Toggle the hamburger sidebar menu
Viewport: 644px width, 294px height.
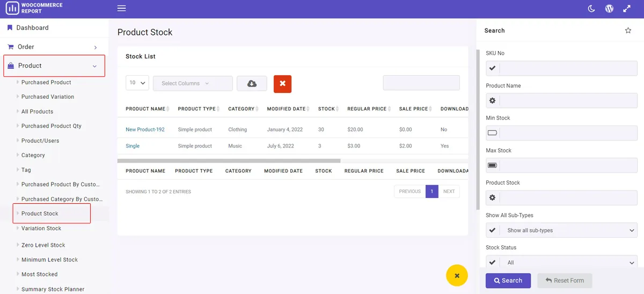coord(122,9)
